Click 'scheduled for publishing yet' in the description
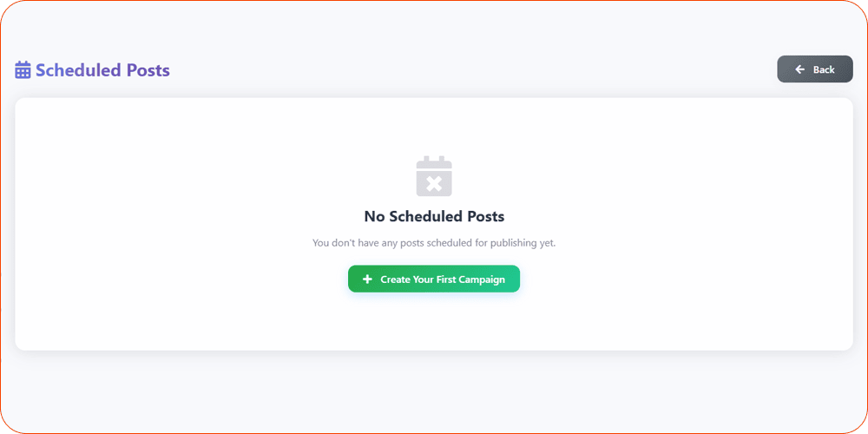 pos(488,243)
